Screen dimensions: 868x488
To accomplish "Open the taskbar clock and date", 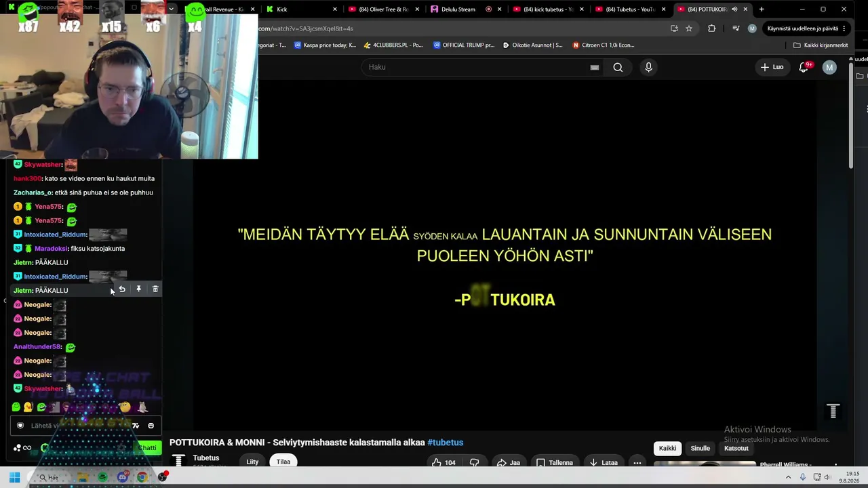I will (x=848, y=477).
